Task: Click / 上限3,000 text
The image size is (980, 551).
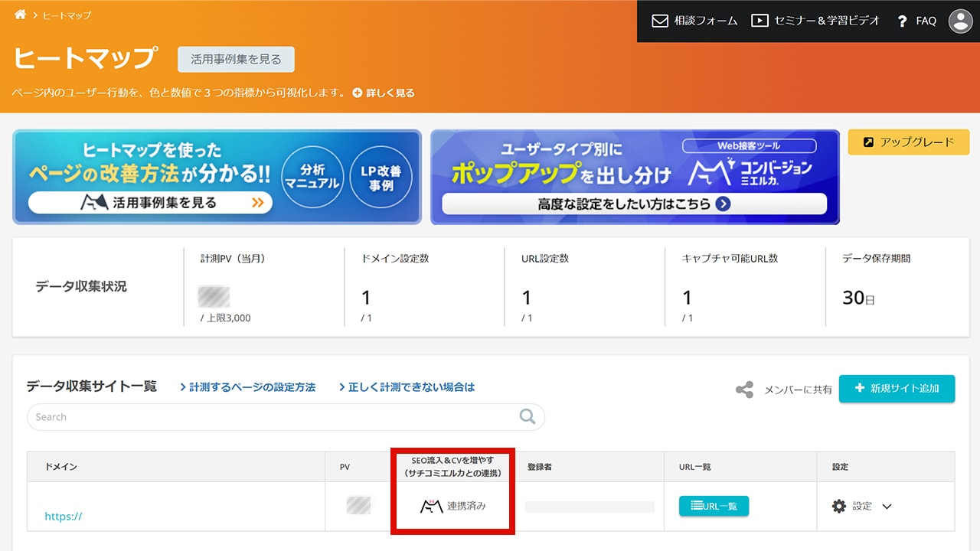Action: [x=225, y=318]
